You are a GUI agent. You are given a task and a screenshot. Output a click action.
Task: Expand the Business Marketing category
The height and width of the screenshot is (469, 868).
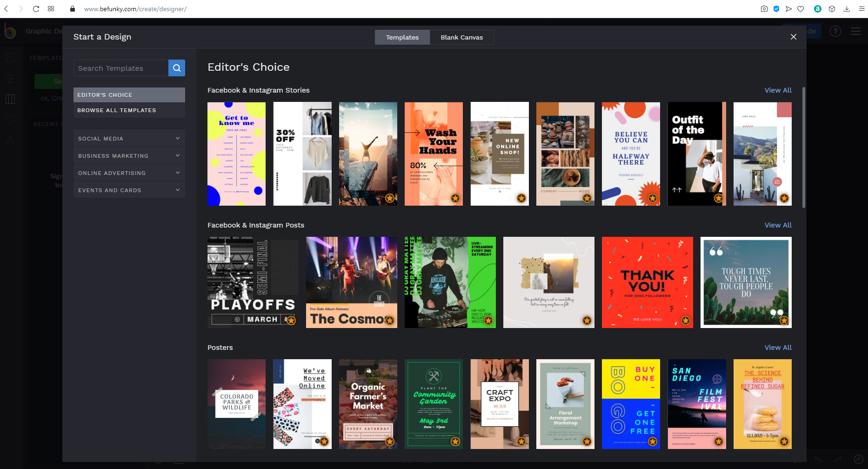point(129,155)
